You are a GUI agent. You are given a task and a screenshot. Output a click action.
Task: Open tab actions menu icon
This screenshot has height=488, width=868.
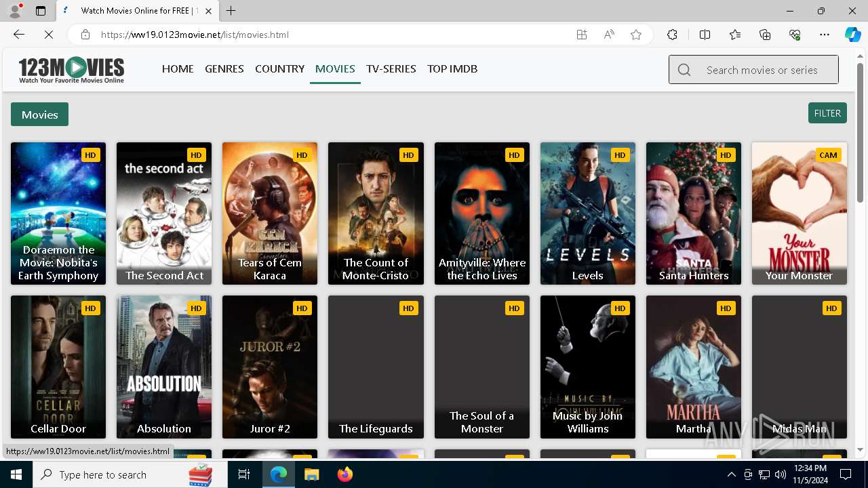[x=41, y=11]
